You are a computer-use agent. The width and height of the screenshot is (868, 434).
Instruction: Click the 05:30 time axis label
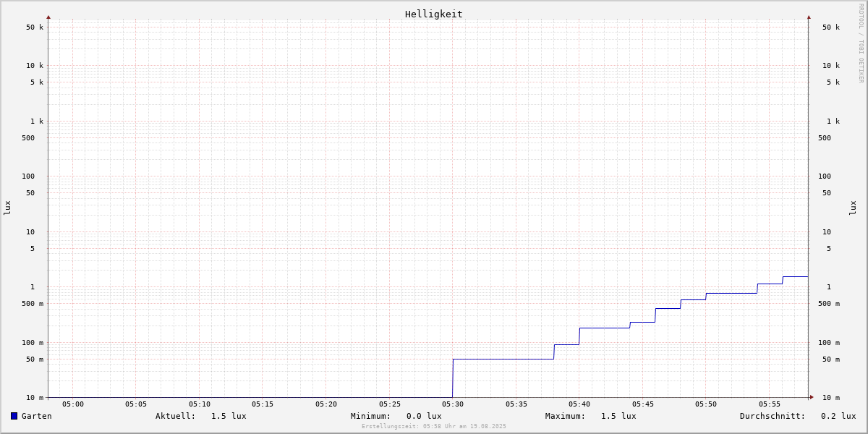point(453,404)
